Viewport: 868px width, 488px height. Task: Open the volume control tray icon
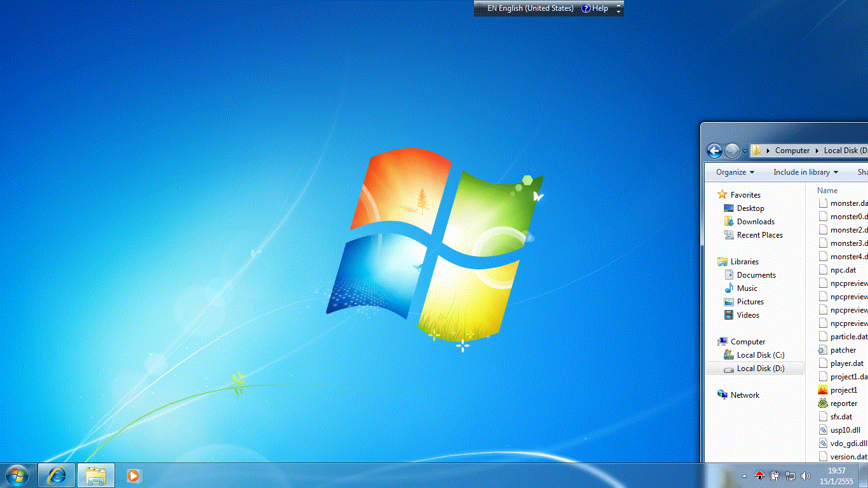[806, 475]
